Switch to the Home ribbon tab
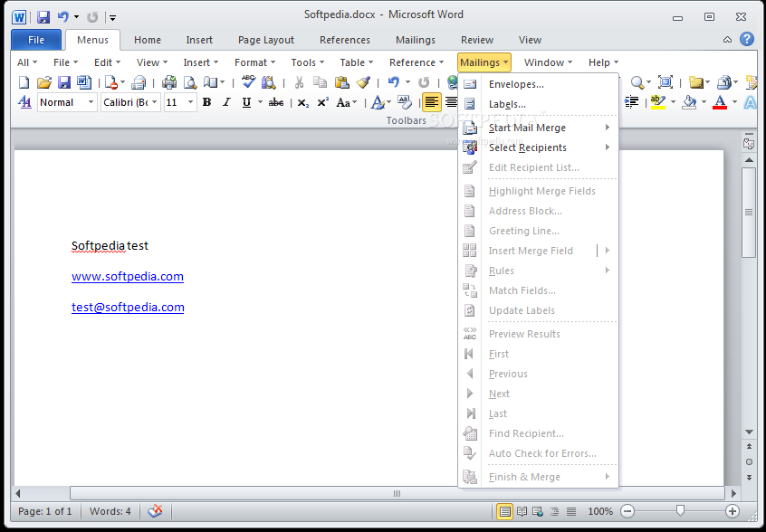This screenshot has width=766, height=532. click(148, 40)
